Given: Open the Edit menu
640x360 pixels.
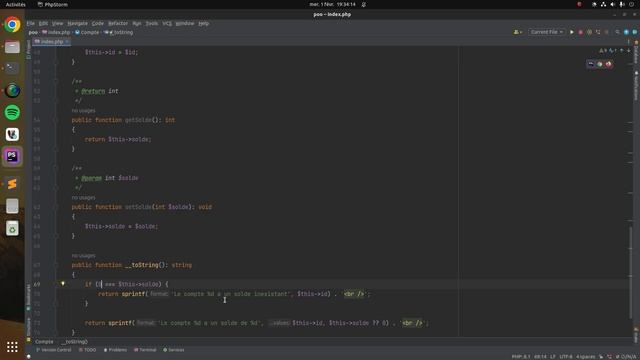Looking at the screenshot, I should tap(43, 23).
